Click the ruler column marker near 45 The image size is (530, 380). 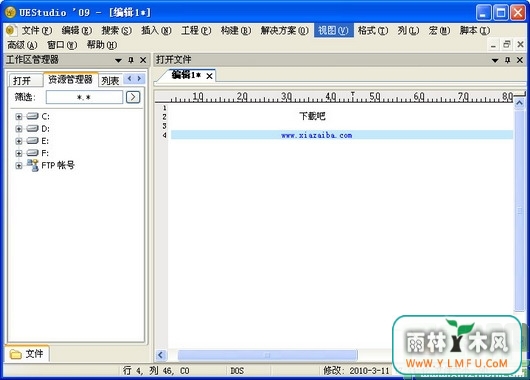[x=353, y=95]
